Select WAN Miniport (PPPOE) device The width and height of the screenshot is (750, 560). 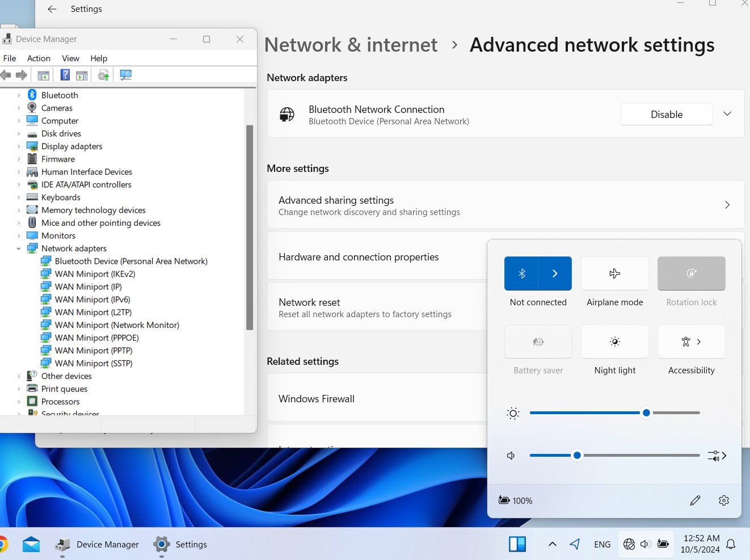tap(96, 338)
